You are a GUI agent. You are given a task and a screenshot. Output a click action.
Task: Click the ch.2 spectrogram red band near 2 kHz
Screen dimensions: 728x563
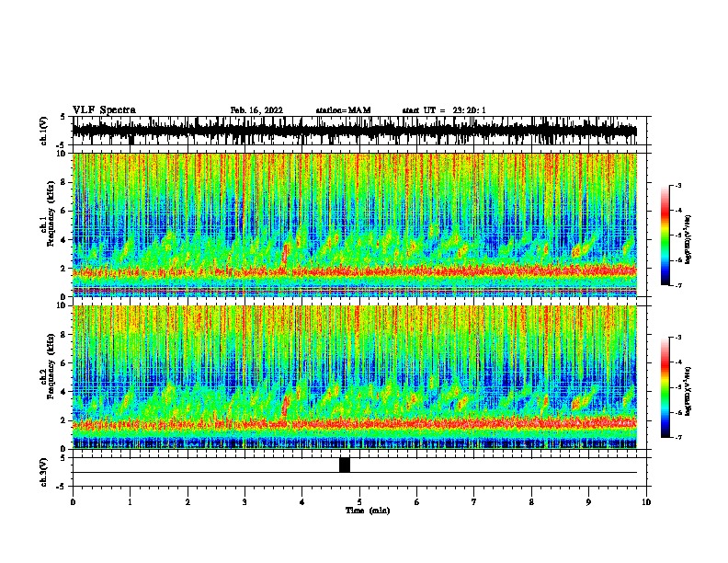355,423
